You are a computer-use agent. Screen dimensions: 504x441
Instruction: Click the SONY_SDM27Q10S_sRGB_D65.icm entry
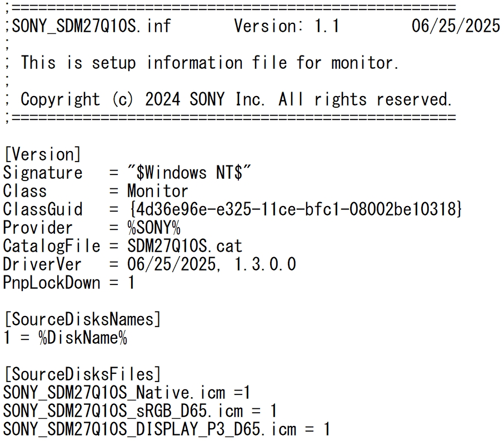click(123, 411)
